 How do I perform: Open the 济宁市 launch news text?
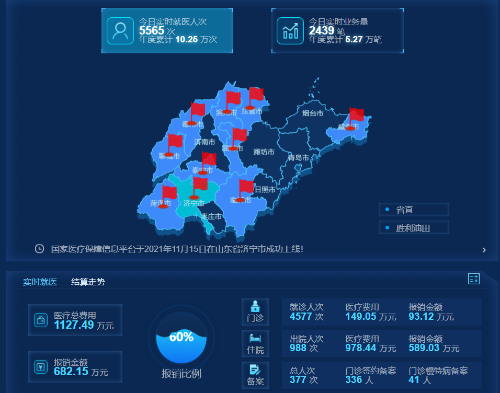coord(177,249)
